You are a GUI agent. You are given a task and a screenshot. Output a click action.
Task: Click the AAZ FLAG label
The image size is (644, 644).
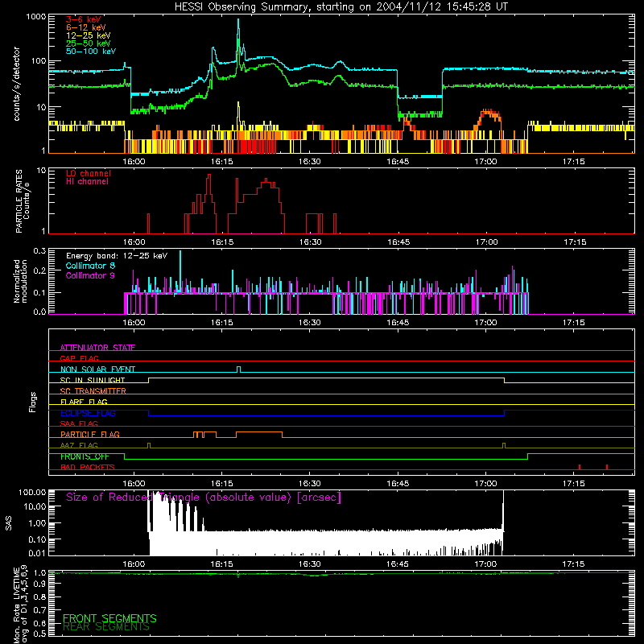click(79, 445)
